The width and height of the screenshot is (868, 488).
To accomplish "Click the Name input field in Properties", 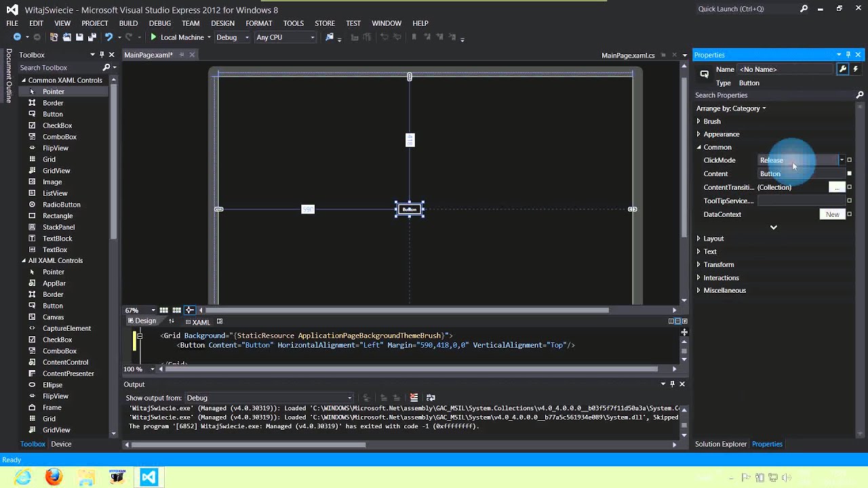I will (x=785, y=69).
